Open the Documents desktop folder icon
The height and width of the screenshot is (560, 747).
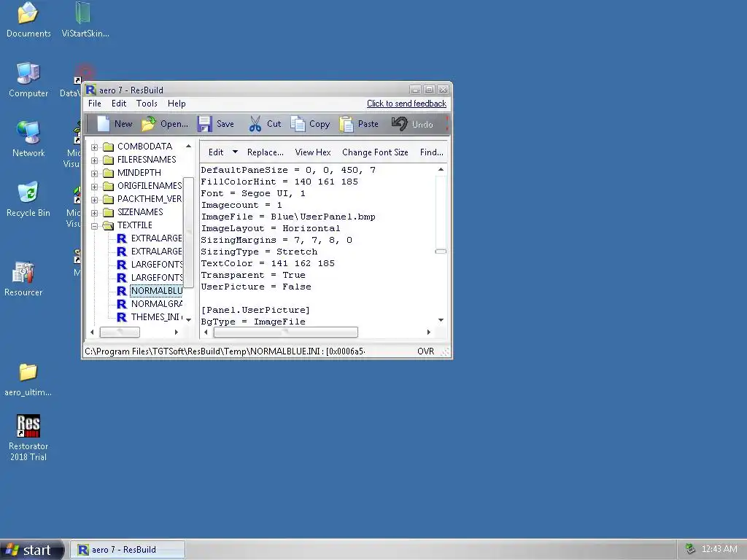(28, 13)
